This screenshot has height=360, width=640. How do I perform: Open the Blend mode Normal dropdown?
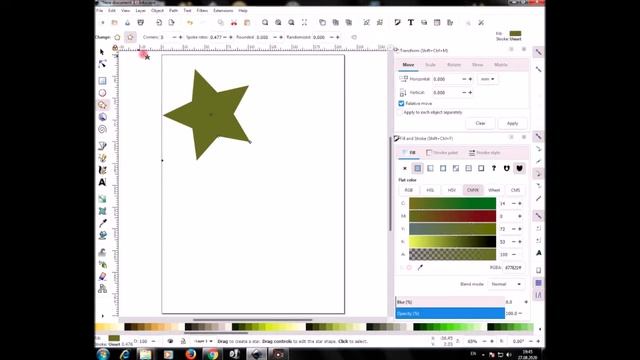[x=506, y=284]
